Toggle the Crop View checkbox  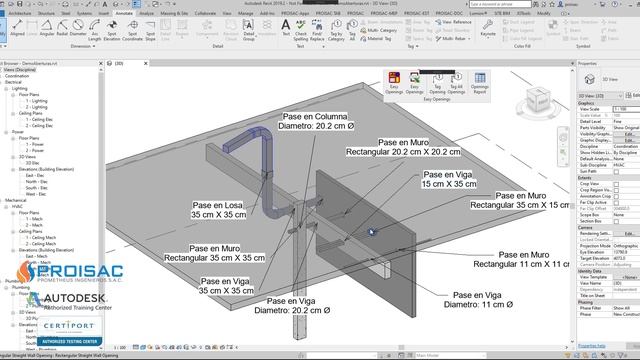coord(616,184)
